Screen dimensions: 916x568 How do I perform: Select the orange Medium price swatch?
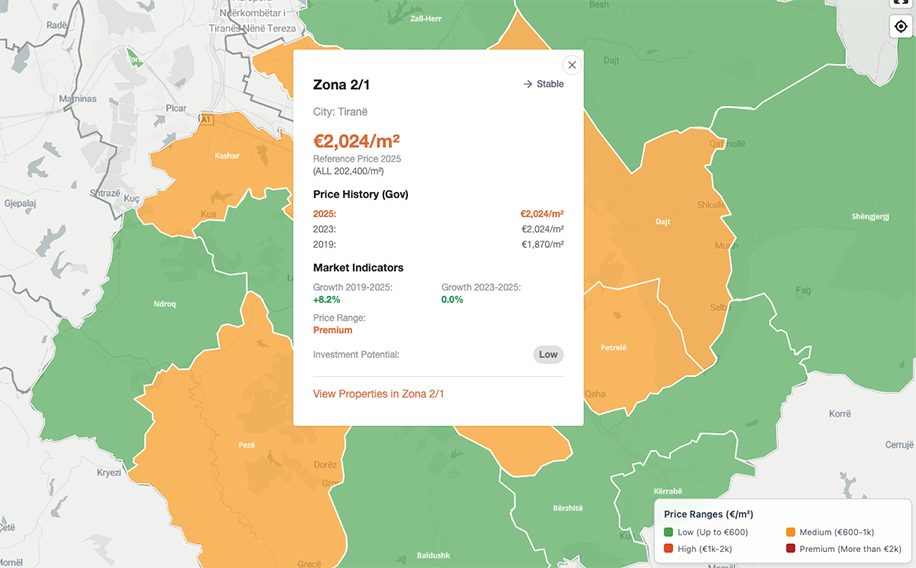(x=790, y=532)
